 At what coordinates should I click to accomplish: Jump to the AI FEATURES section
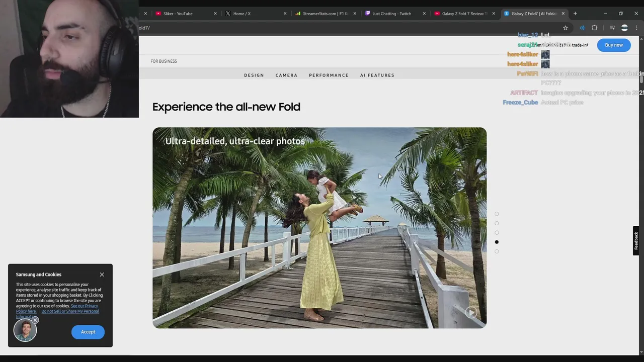coord(377,75)
